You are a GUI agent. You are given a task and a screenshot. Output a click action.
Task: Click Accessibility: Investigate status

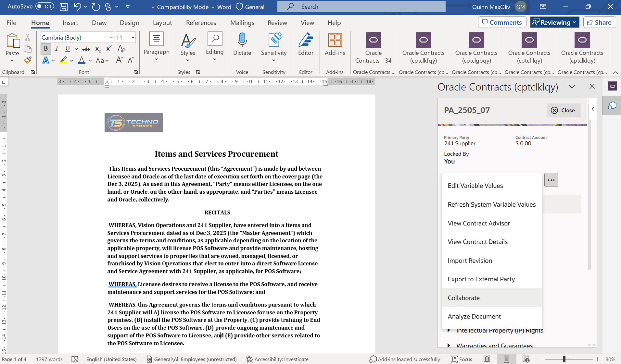pyautogui.click(x=277, y=359)
